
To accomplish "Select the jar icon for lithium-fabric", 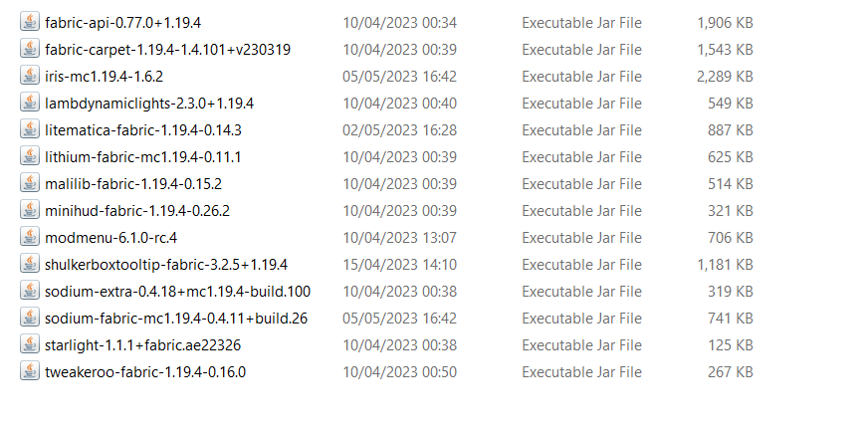I will (x=29, y=156).
